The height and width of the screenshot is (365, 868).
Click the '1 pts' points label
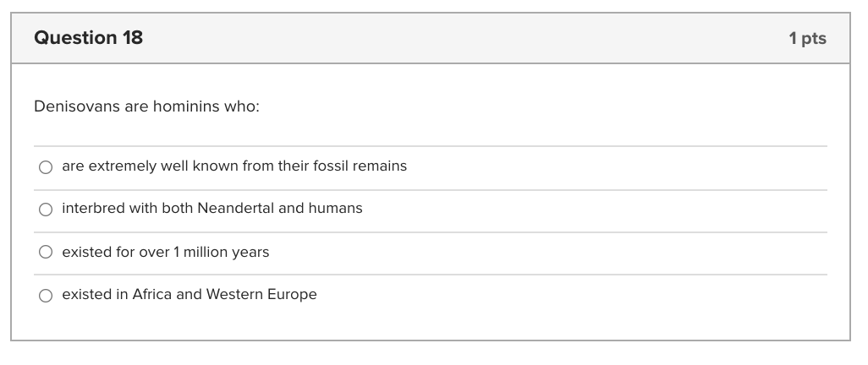coord(806,39)
